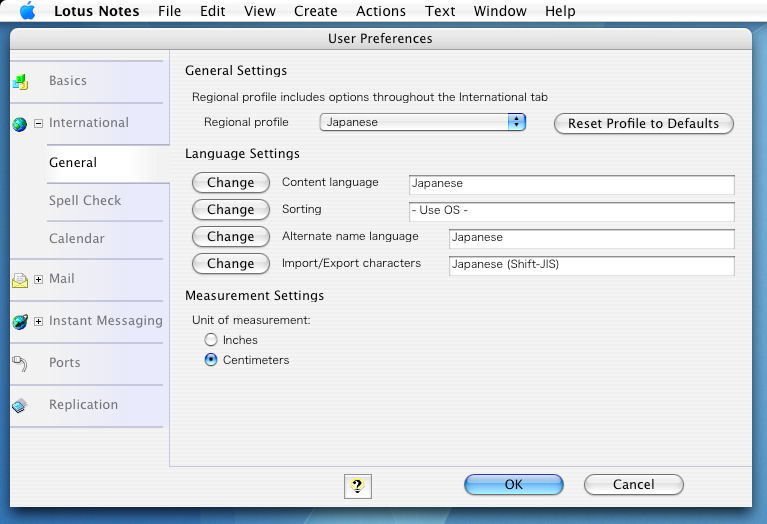Select International in the sidebar

click(89, 123)
